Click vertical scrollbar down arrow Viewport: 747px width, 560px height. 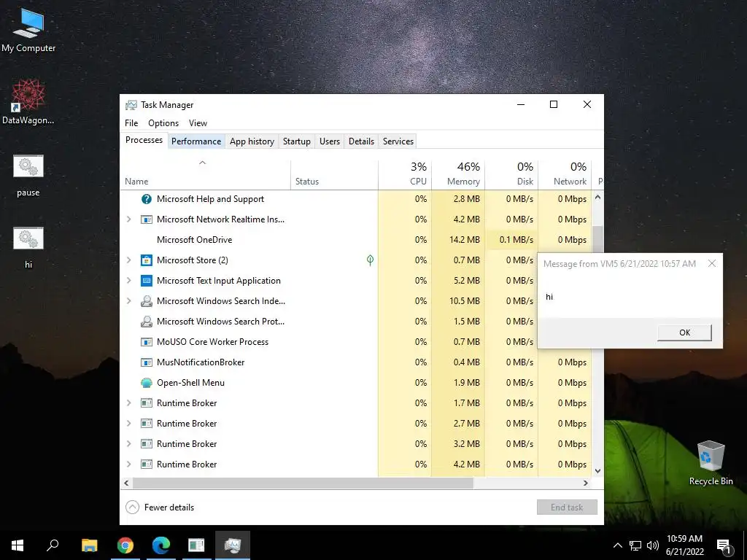598,471
